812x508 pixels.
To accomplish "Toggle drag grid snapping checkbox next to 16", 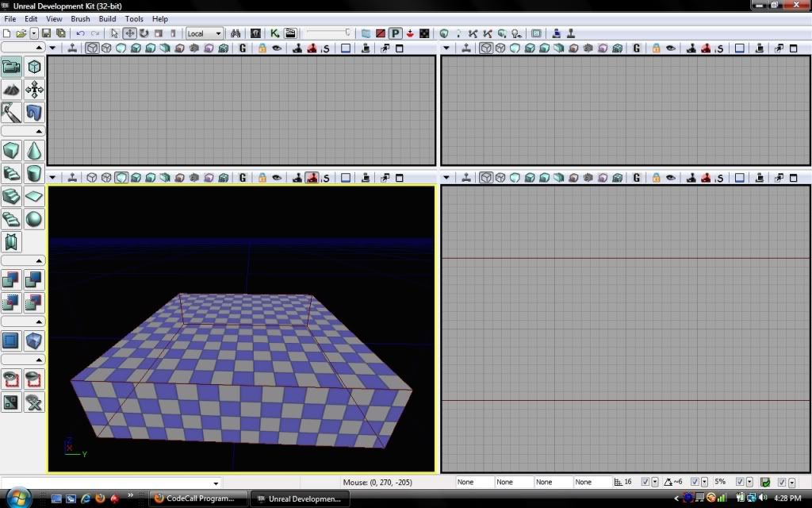I will click(x=645, y=482).
